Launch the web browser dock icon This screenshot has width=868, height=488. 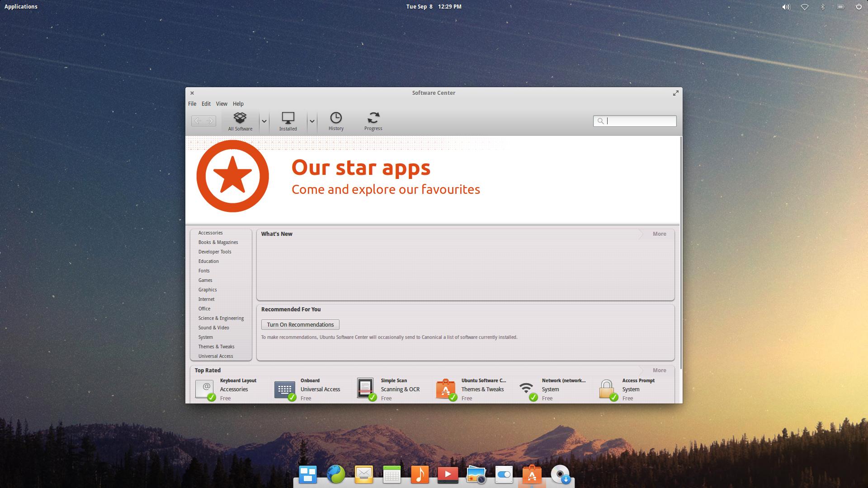[336, 474]
